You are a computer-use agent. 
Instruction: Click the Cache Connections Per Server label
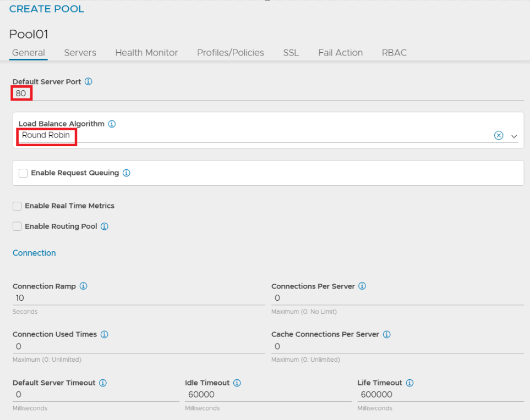pyautogui.click(x=325, y=334)
